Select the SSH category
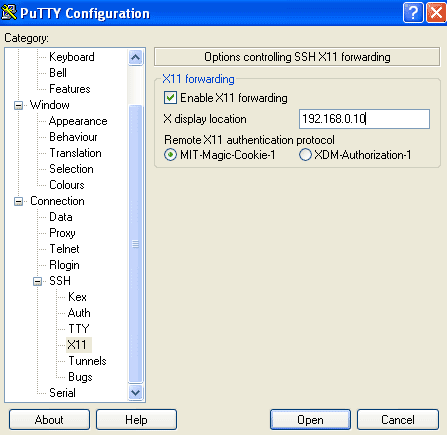 coord(60,281)
